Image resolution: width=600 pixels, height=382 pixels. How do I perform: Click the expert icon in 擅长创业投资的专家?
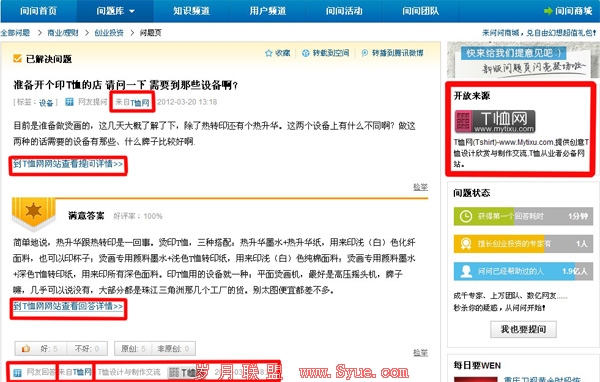(x=465, y=244)
